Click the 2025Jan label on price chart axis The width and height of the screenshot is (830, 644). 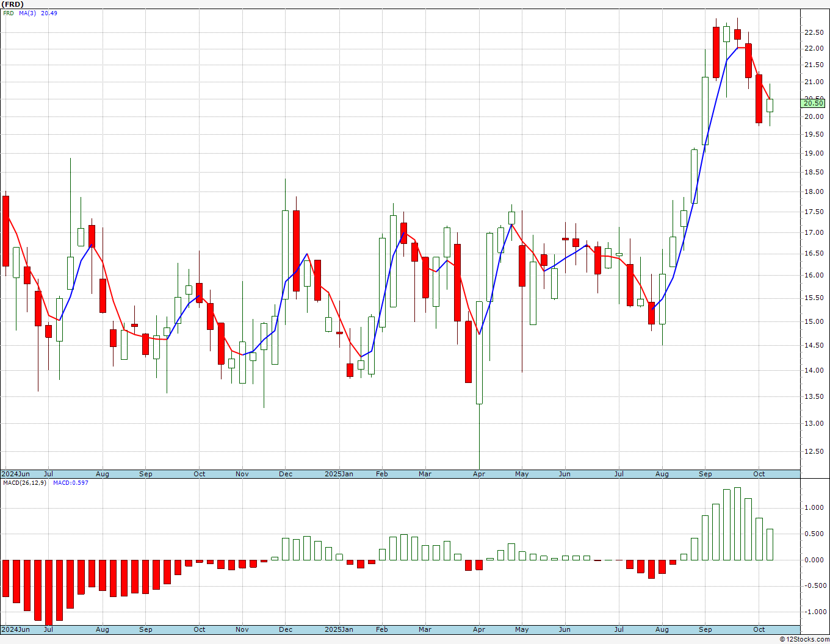(339, 474)
